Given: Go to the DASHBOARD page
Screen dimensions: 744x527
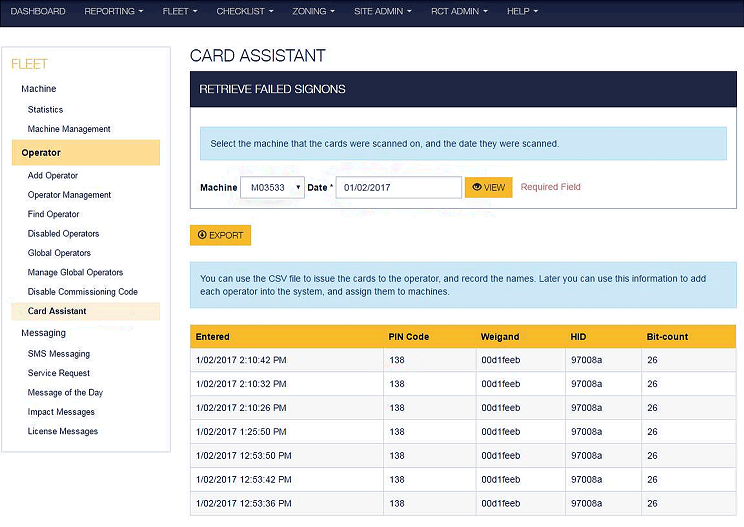Looking at the screenshot, I should pyautogui.click(x=38, y=11).
